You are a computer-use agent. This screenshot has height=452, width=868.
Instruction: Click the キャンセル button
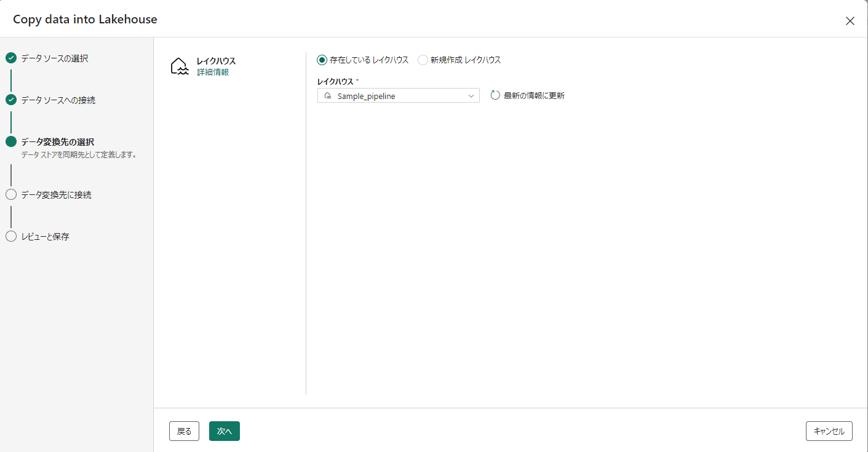(x=829, y=431)
